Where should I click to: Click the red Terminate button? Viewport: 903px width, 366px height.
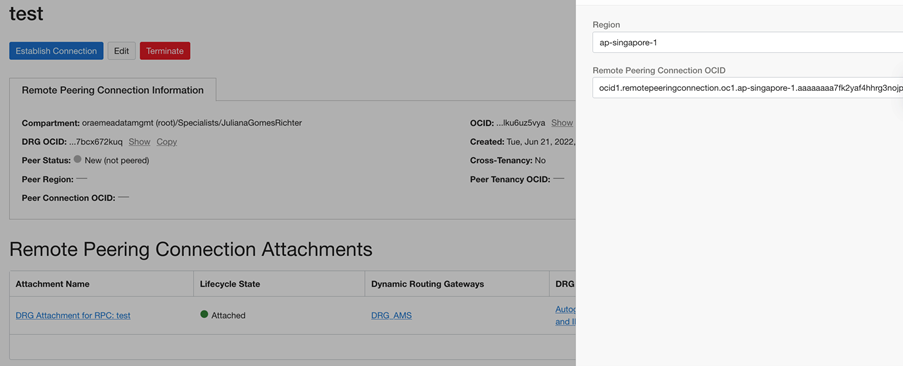pos(165,51)
